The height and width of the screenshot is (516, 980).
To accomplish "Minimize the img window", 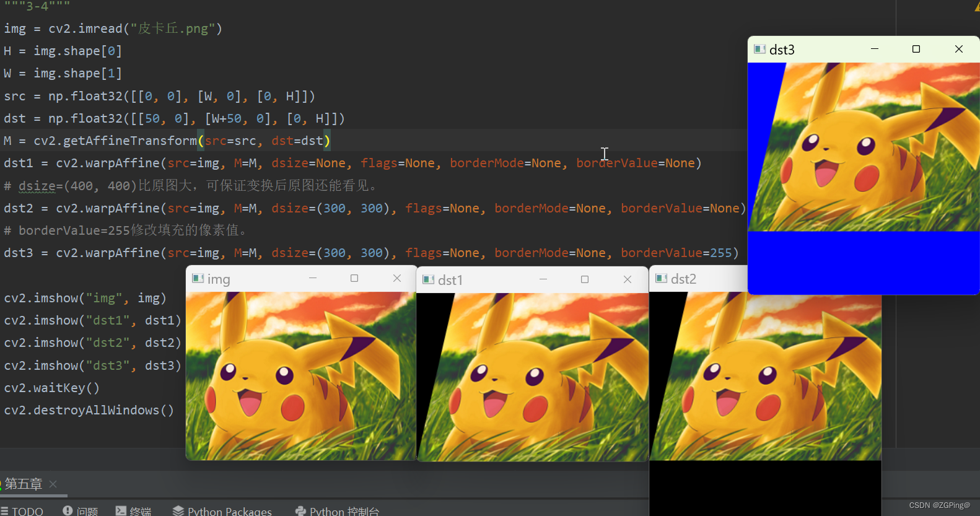I will point(313,279).
